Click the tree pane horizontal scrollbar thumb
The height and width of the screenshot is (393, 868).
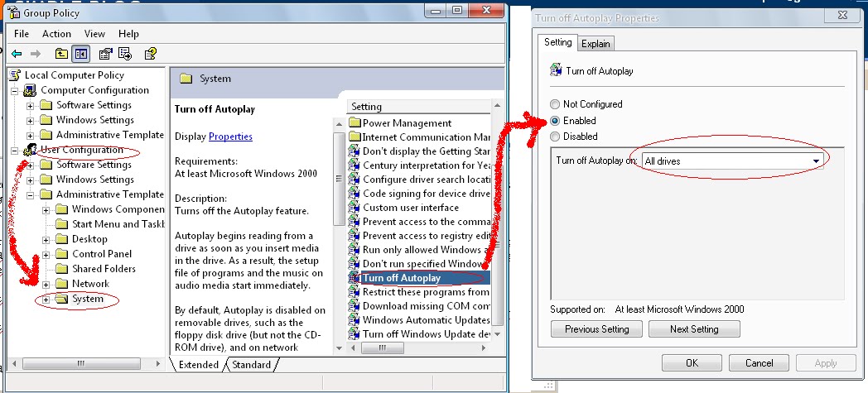(x=81, y=364)
